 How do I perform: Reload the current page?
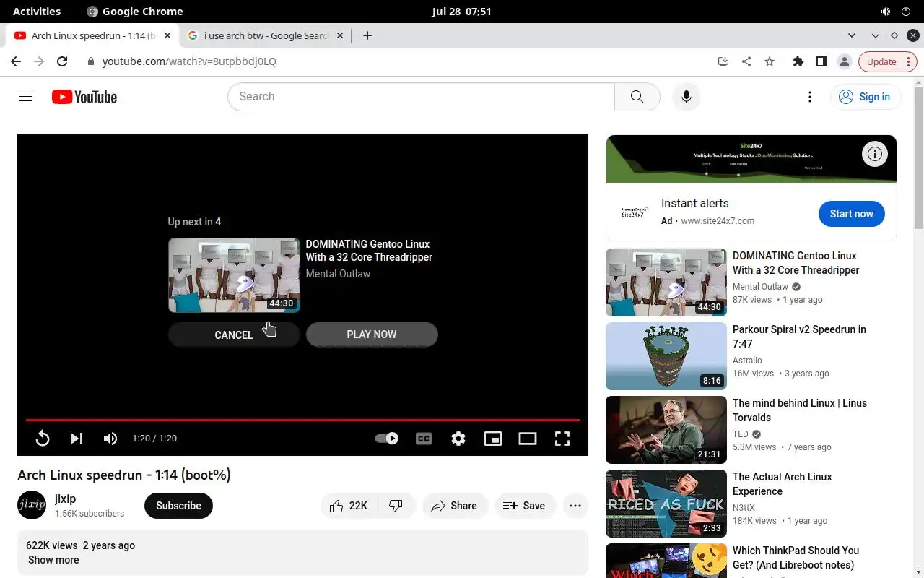pyautogui.click(x=62, y=61)
